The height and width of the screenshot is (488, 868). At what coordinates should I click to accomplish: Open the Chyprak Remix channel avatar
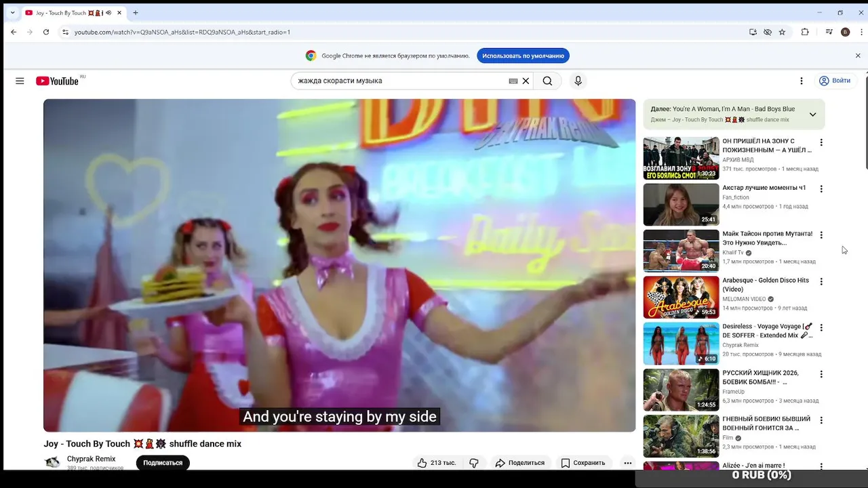point(52,462)
